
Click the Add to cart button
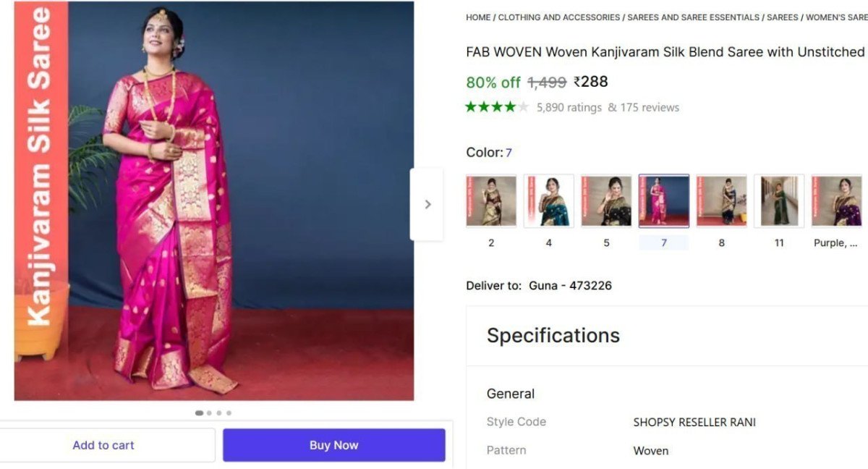(103, 444)
